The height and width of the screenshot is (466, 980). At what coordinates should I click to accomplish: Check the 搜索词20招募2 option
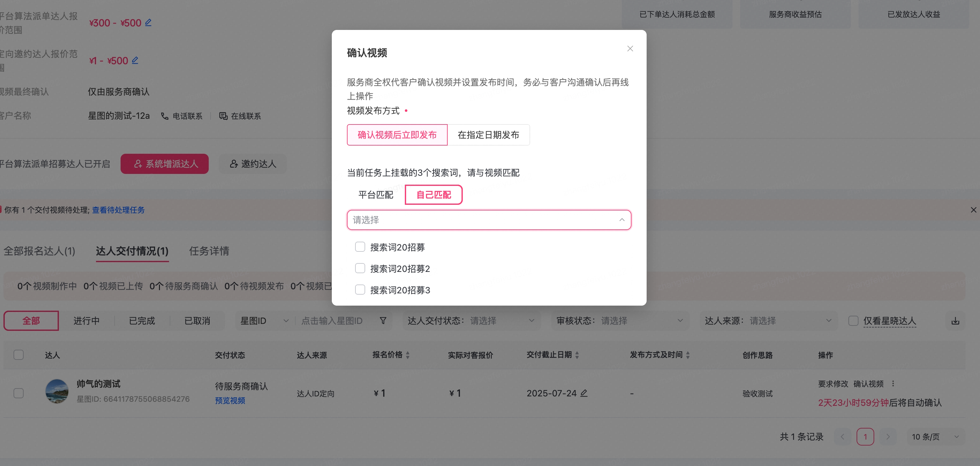pos(360,268)
